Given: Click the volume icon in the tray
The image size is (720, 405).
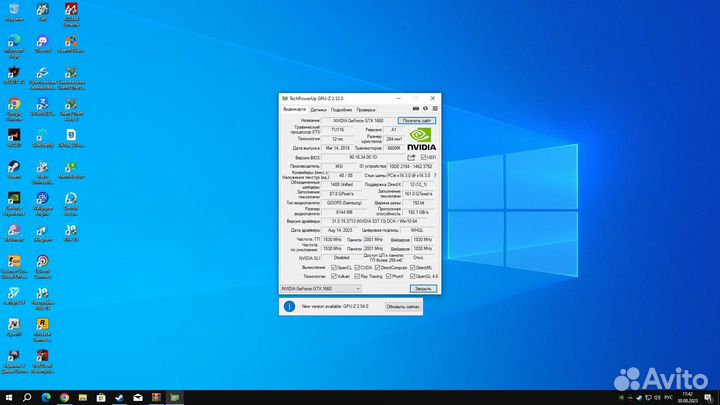Looking at the screenshot, I should [x=657, y=398].
